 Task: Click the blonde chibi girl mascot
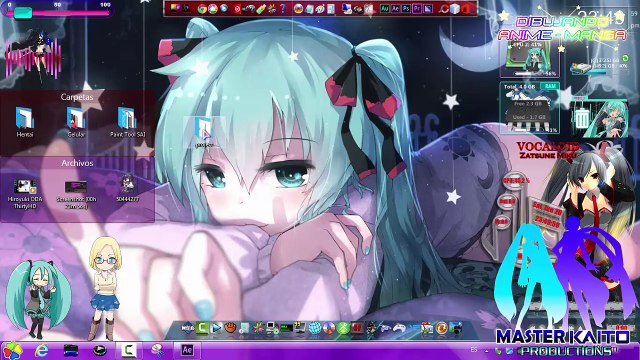pos(105,288)
